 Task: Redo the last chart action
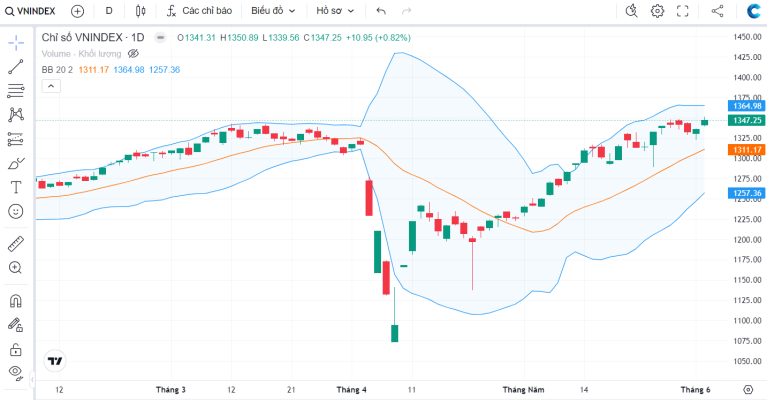406,11
